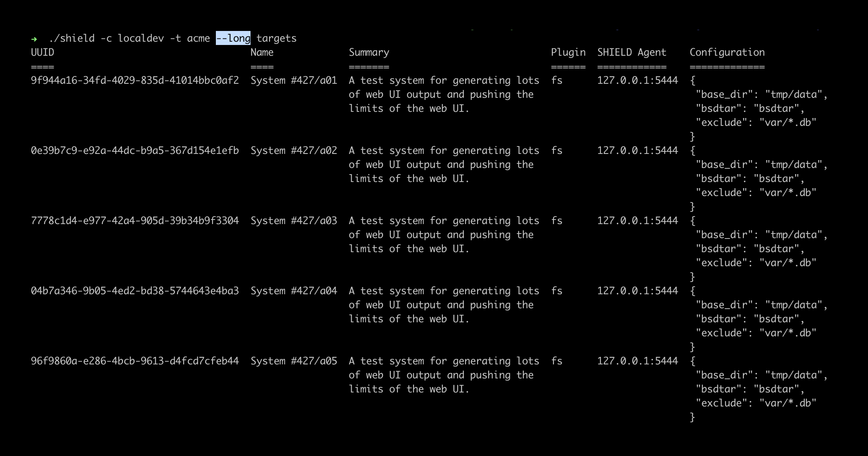Click the acme tenant argument
This screenshot has width=868, height=456.
pyautogui.click(x=199, y=38)
